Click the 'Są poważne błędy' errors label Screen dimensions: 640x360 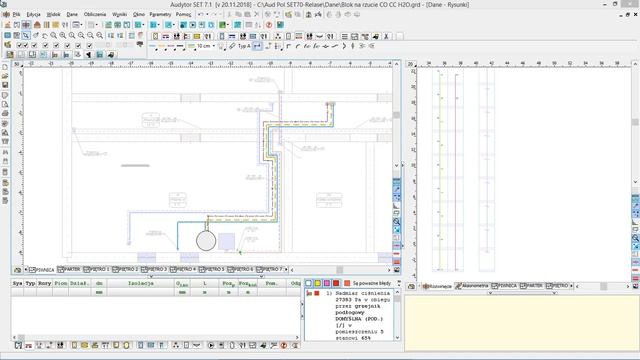372,283
